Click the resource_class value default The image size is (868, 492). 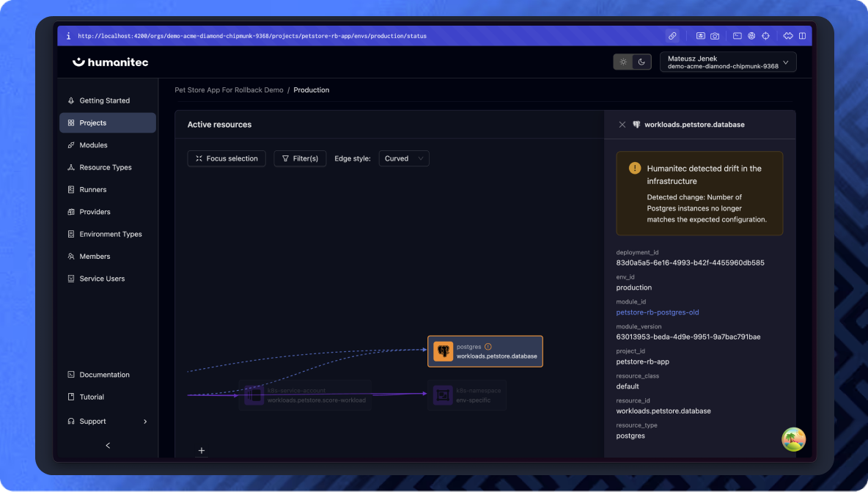(628, 386)
